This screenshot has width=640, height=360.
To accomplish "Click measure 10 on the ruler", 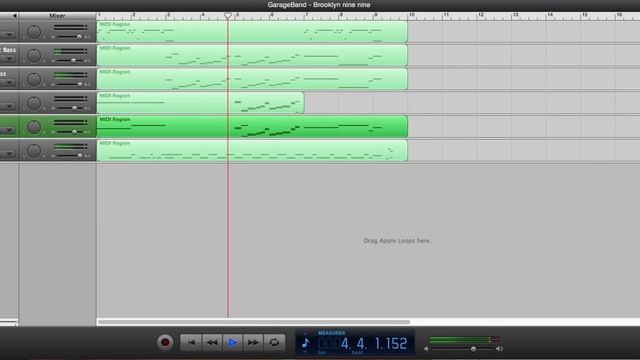I will click(412, 15).
